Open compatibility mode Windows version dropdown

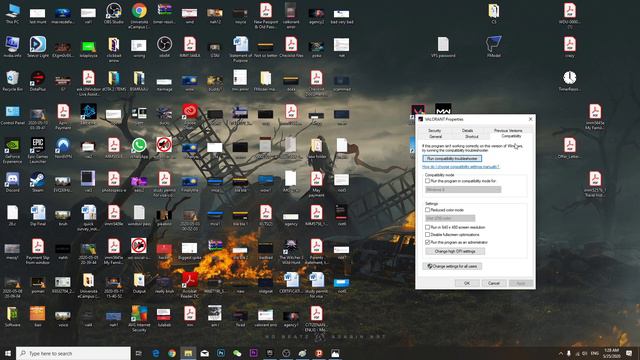[463, 190]
